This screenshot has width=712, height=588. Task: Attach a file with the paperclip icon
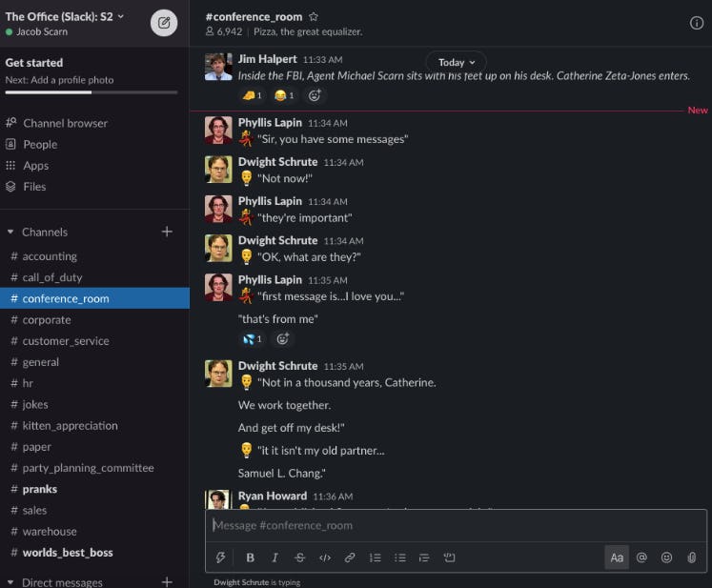point(692,558)
